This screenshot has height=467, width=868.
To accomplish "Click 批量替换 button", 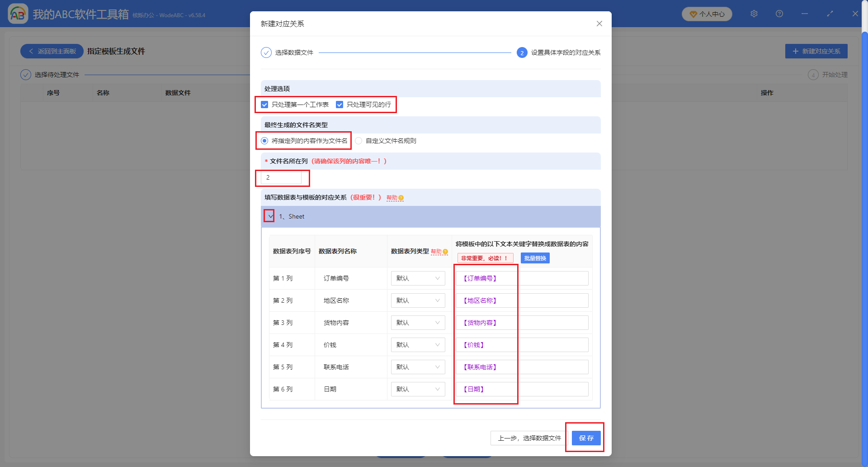I will 535,257.
